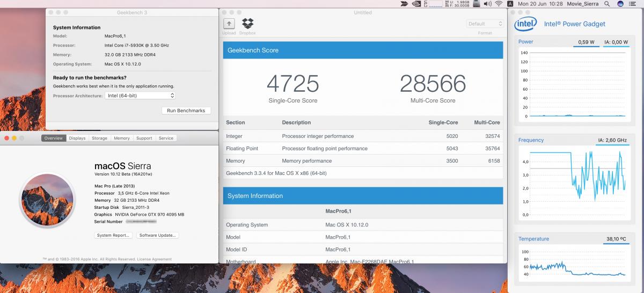
Task: Switch to the Memory tab
Action: pyautogui.click(x=122, y=138)
